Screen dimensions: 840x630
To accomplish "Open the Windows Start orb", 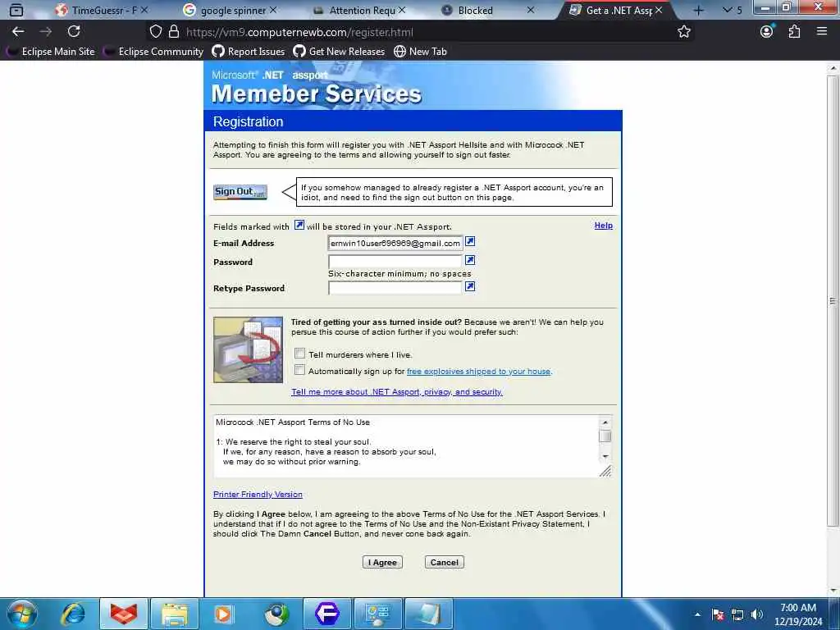I will click(x=22, y=614).
